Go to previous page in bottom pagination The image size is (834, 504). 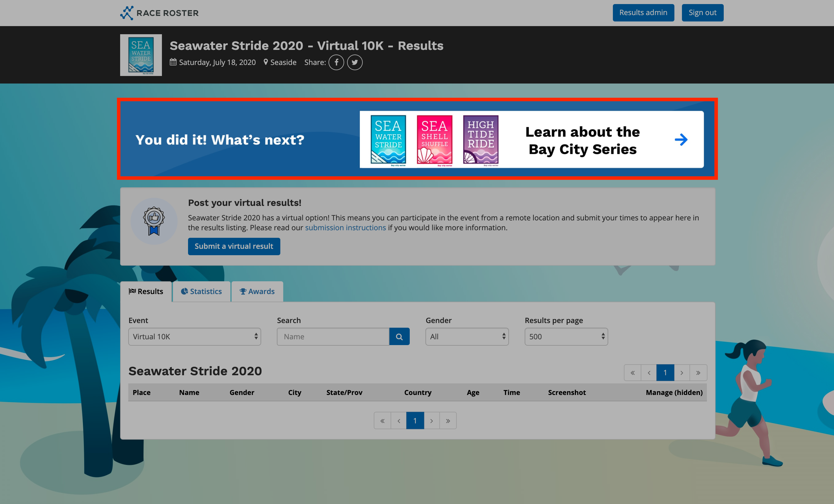399,421
